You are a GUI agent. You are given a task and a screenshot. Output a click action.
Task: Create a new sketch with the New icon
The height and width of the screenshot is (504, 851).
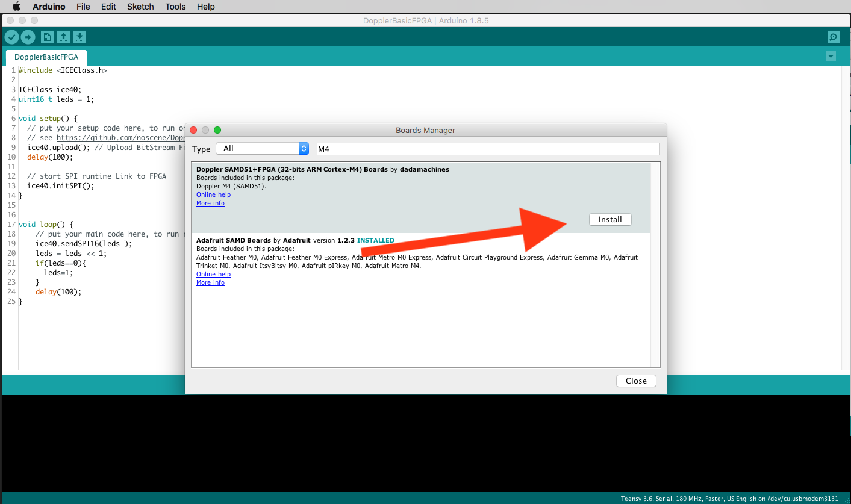click(47, 37)
